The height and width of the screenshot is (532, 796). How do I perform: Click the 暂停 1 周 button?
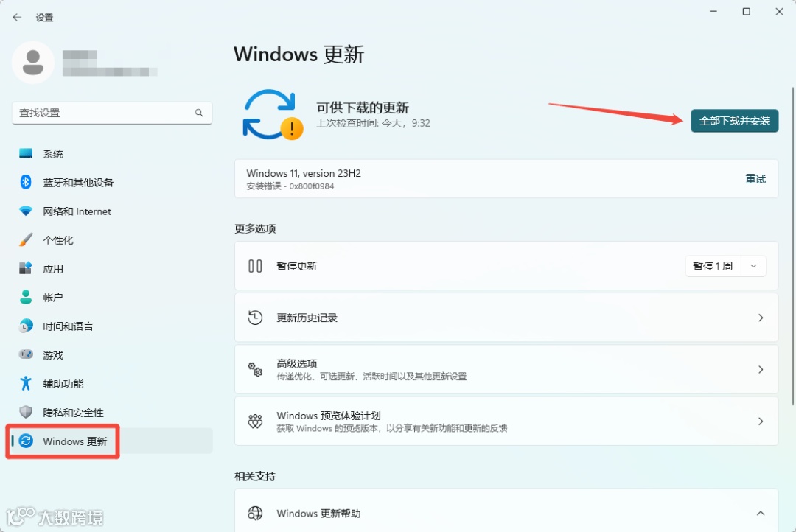(x=713, y=266)
